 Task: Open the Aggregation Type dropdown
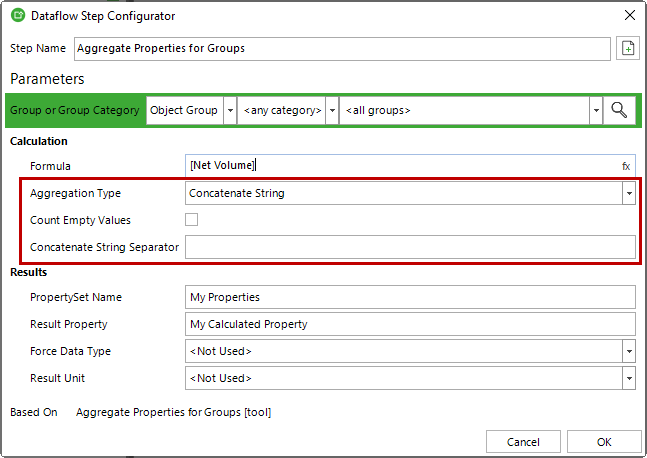tap(629, 193)
